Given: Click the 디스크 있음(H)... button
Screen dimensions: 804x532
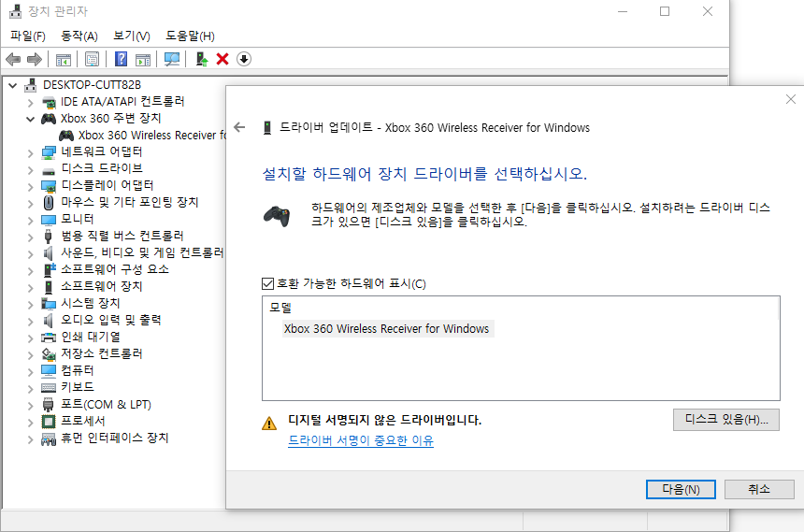Looking at the screenshot, I should coord(726,420).
